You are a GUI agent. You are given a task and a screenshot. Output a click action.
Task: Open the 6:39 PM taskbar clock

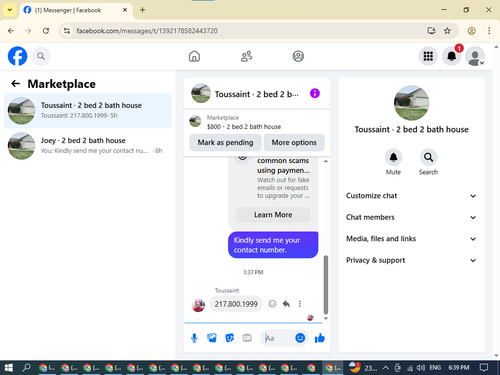459,368
